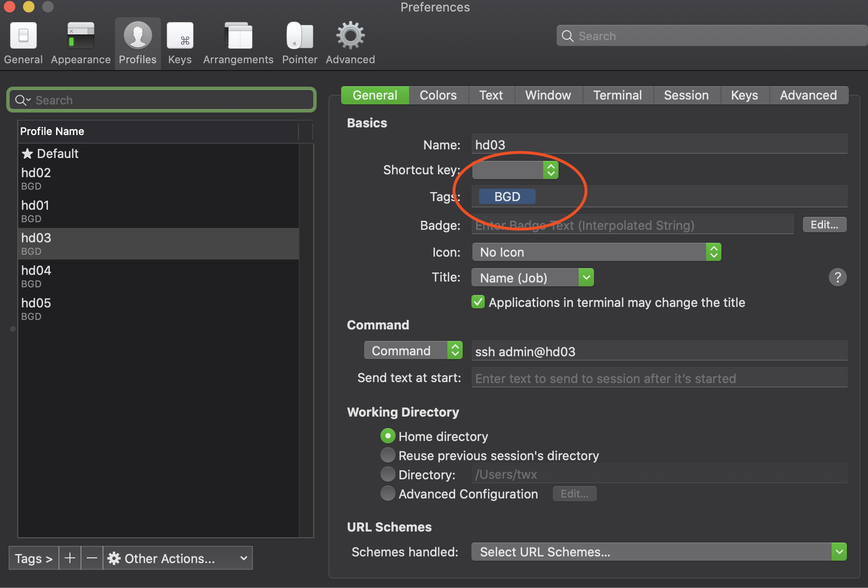The width and height of the screenshot is (868, 588).
Task: Click the Preferences toolbar Search field
Action: [712, 36]
